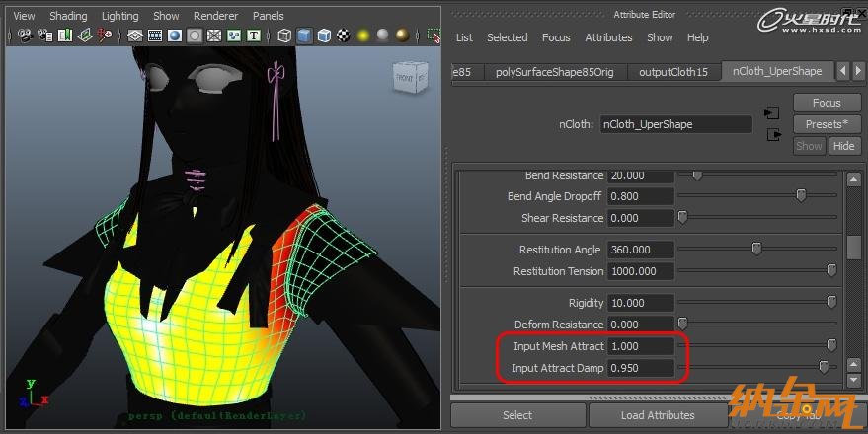Click the scrollbar down arrow at bottom
Viewport: 868px width, 434px height.
coord(853,380)
